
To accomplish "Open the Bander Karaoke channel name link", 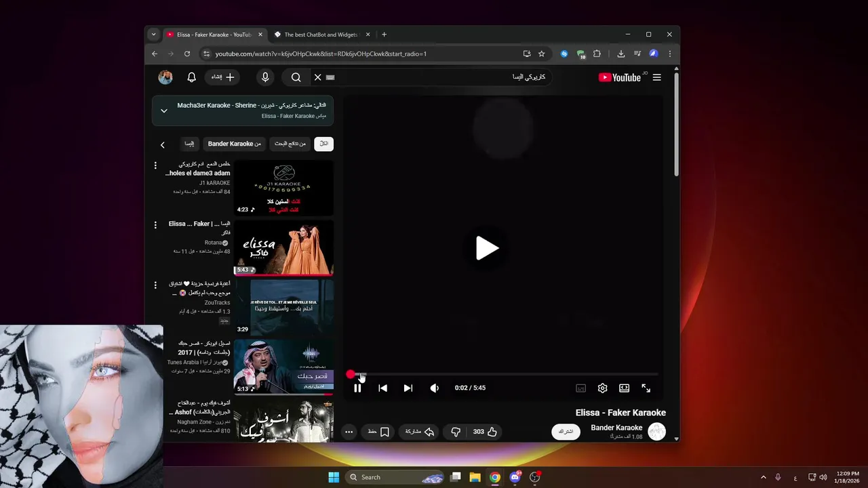I will (x=616, y=428).
